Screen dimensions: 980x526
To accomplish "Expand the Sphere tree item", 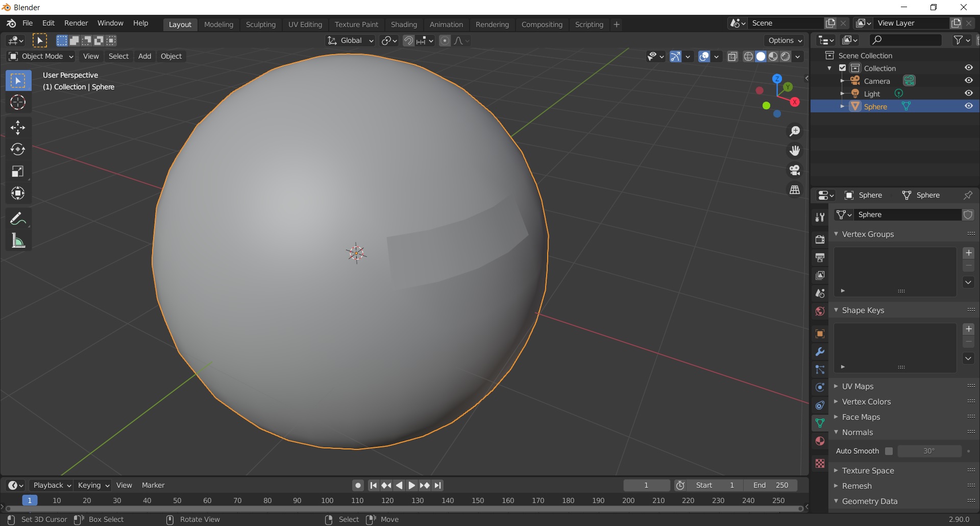I will coord(842,106).
